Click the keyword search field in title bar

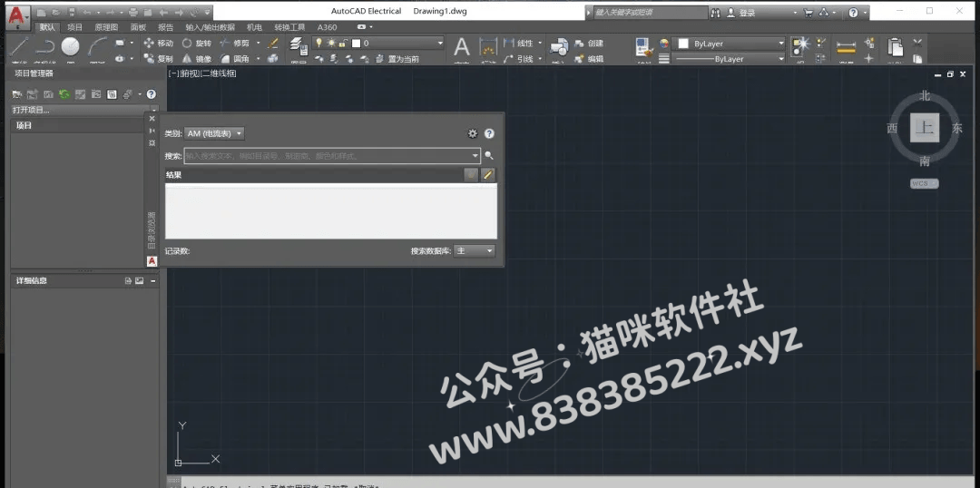(650, 12)
